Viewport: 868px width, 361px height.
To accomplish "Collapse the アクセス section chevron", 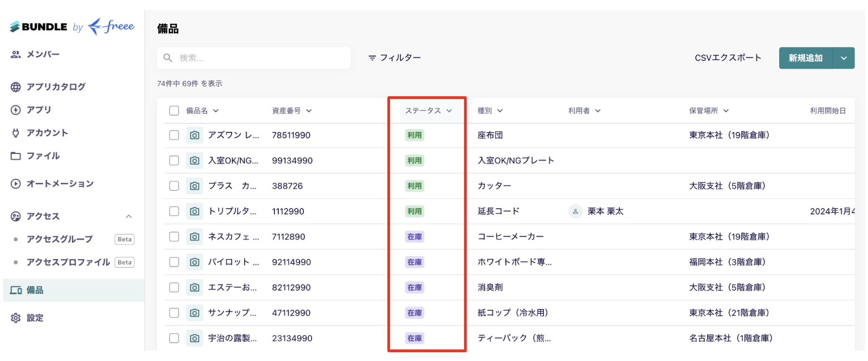I will click(x=129, y=216).
